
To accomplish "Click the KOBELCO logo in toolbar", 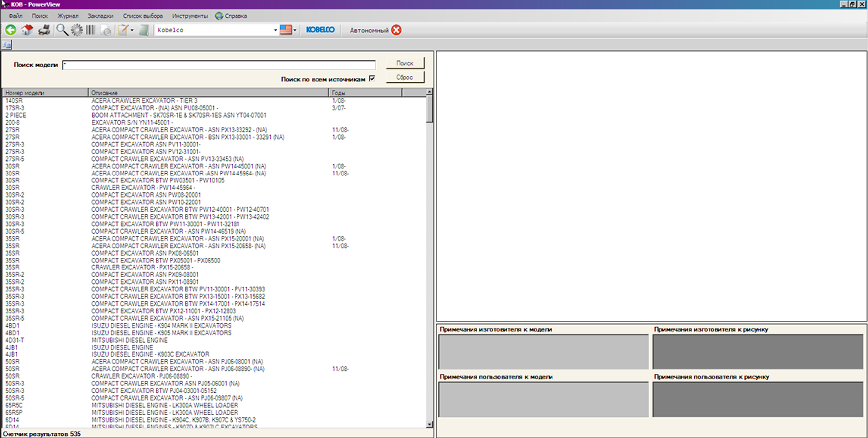I will click(x=320, y=30).
